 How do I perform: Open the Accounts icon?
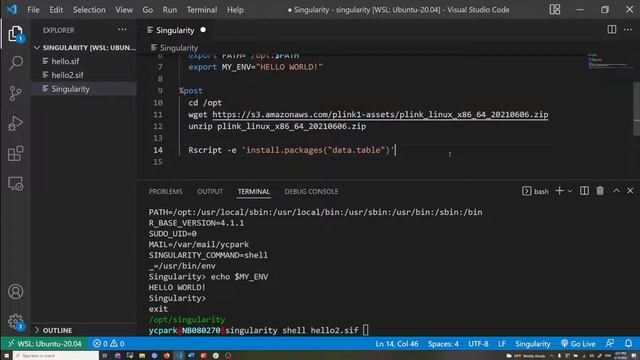click(16, 291)
